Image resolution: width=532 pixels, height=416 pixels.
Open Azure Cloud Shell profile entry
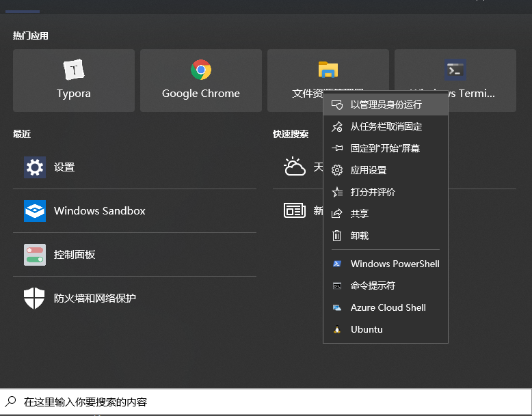click(x=386, y=307)
